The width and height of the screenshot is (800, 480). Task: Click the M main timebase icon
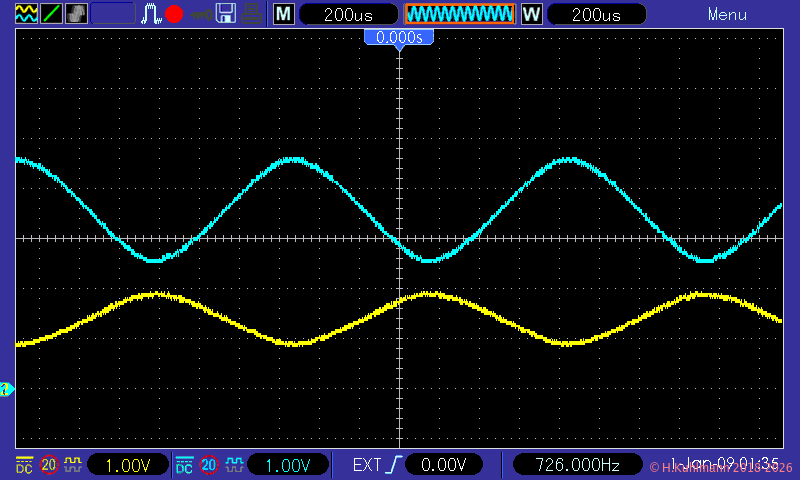[284, 14]
